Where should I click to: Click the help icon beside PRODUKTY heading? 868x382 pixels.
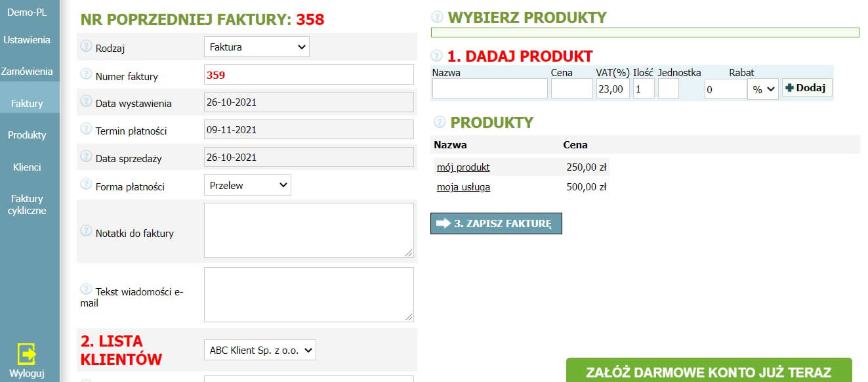pyautogui.click(x=440, y=122)
